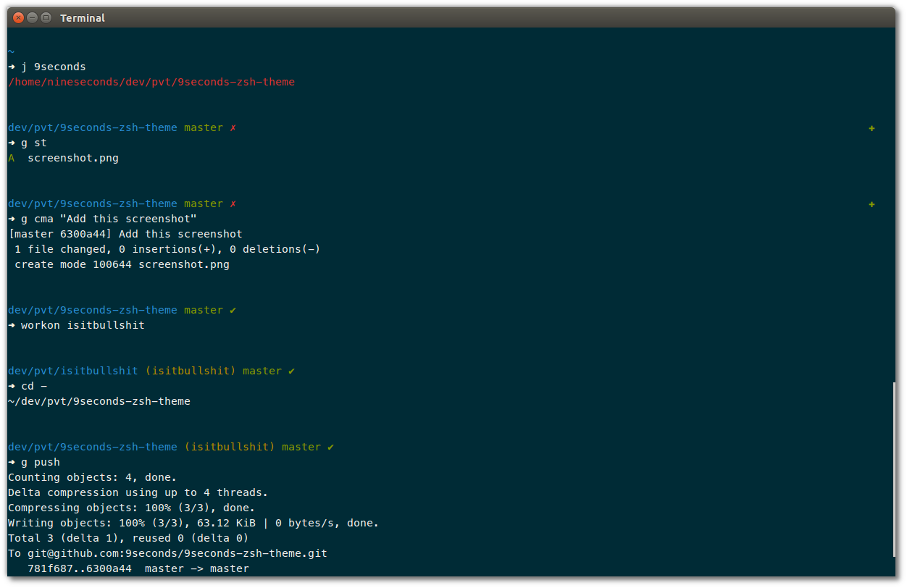Click the 'g st' command line
The image size is (907, 588).
(x=28, y=143)
